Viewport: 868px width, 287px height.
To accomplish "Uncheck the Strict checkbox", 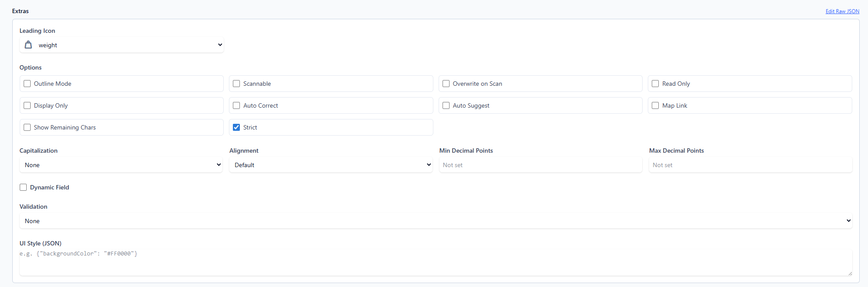I will click(236, 127).
